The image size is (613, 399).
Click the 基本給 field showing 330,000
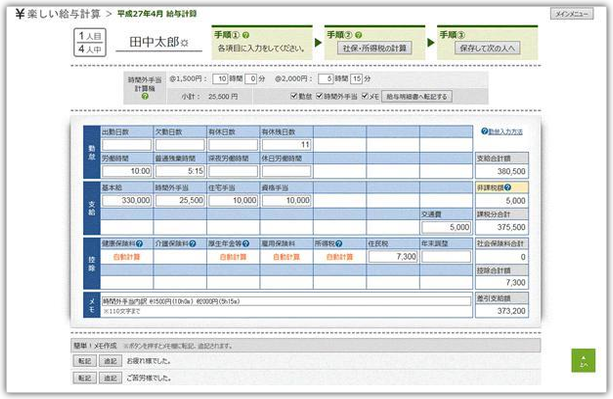(127, 200)
